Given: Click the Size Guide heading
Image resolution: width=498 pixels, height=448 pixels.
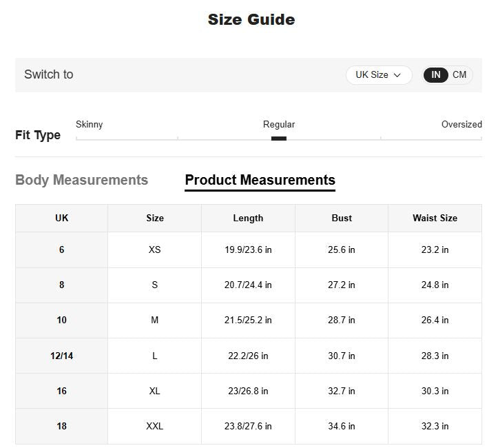Looking at the screenshot, I should click(251, 19).
